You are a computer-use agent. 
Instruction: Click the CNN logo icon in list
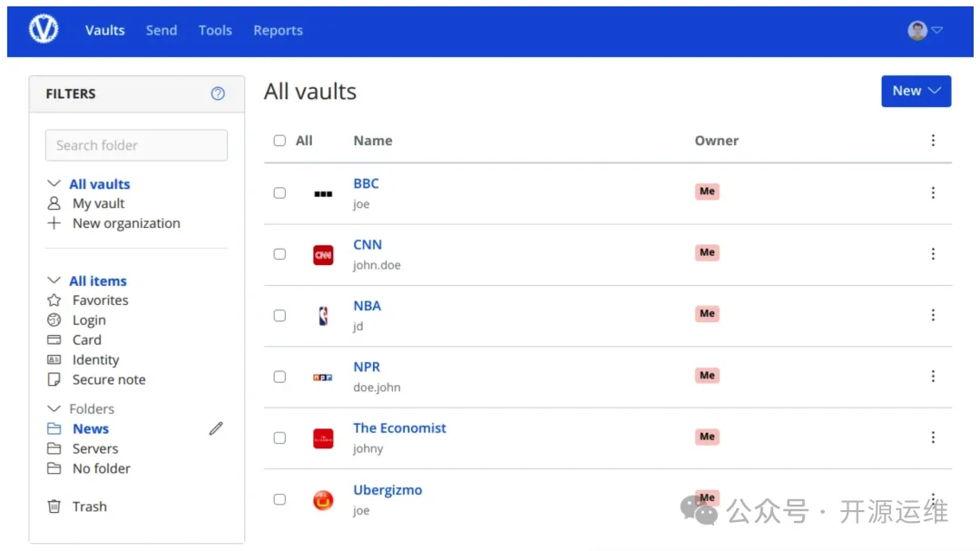click(323, 255)
